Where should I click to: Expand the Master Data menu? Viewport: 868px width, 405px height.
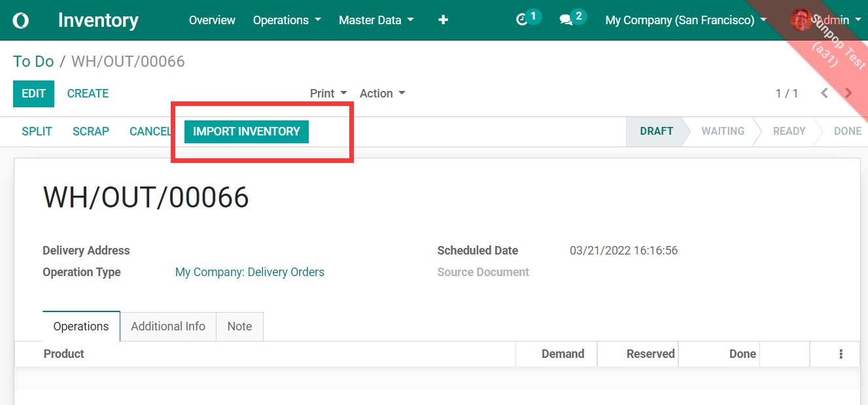click(376, 20)
